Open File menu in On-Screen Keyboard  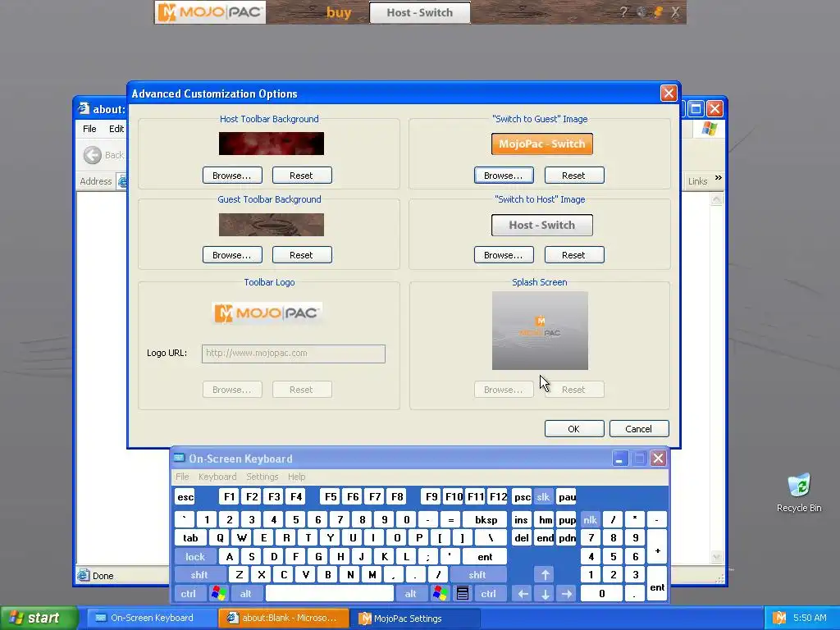[182, 477]
